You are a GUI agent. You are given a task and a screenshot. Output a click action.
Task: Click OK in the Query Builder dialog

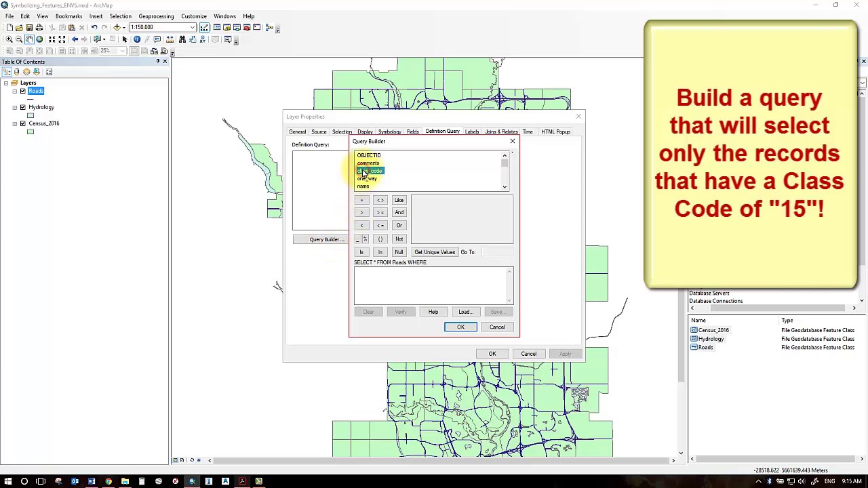(x=460, y=327)
